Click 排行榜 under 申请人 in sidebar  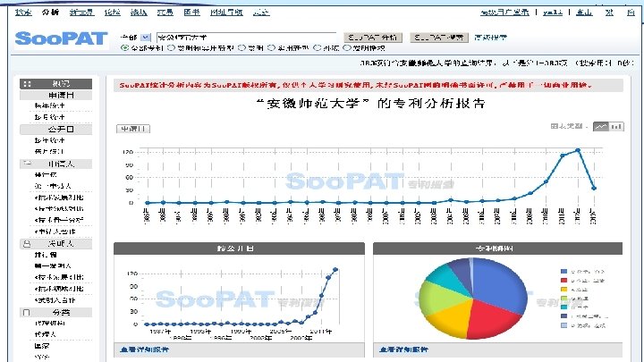tap(46, 175)
